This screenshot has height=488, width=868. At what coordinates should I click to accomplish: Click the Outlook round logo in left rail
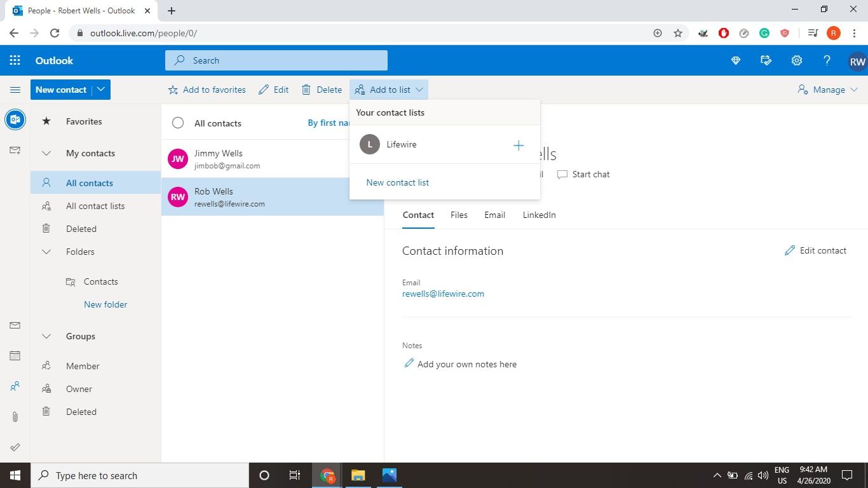click(x=15, y=119)
